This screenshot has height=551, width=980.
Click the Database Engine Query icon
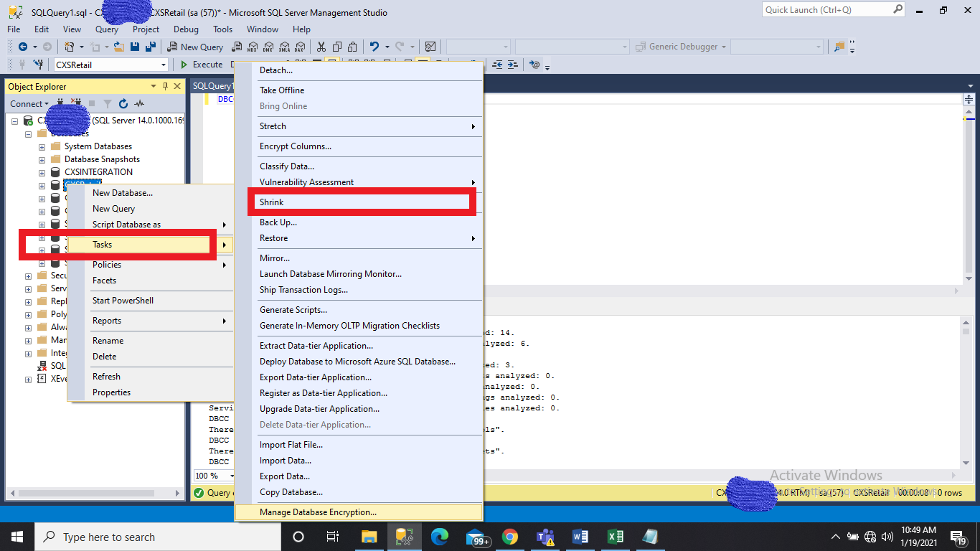(236, 47)
